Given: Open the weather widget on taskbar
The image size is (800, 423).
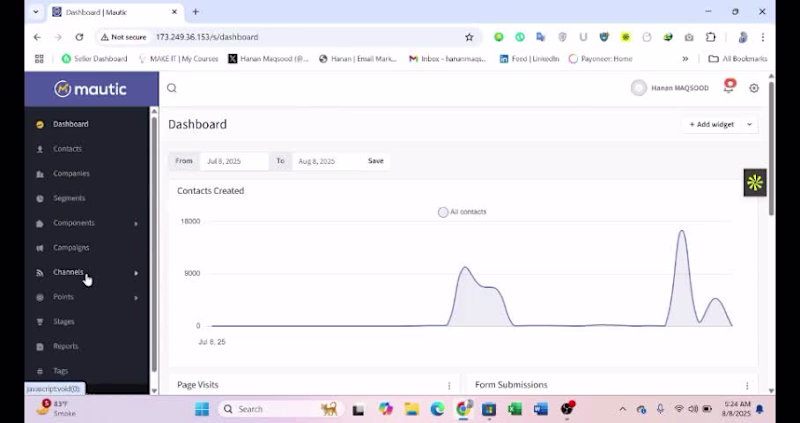Looking at the screenshot, I should [x=56, y=408].
